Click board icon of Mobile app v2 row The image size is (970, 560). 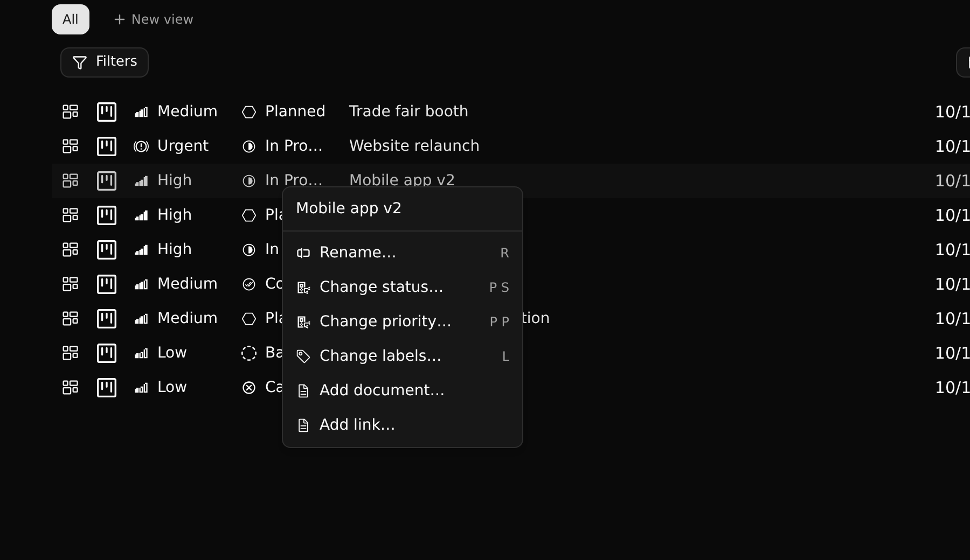(x=107, y=181)
